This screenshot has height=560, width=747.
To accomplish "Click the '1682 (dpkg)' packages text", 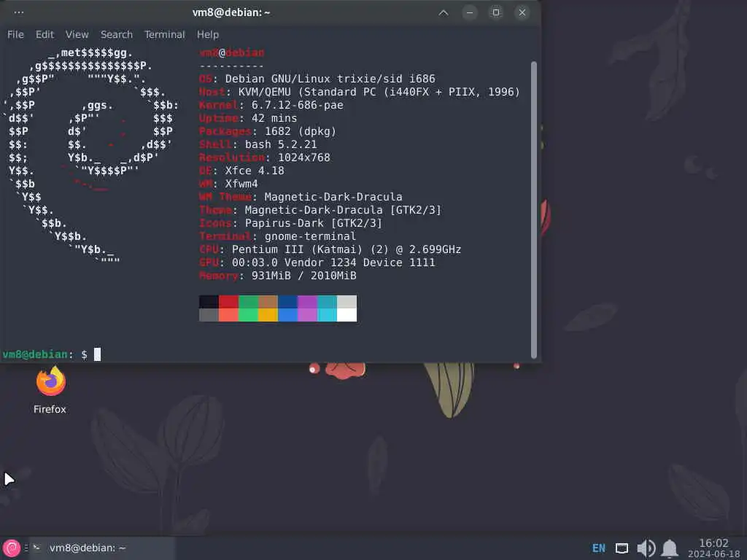I will 300,131.
